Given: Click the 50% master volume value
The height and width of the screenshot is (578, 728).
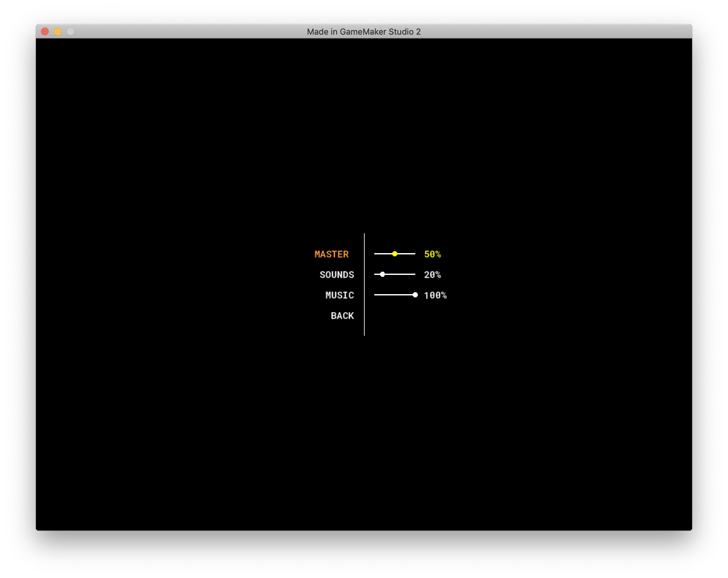Looking at the screenshot, I should [432, 254].
